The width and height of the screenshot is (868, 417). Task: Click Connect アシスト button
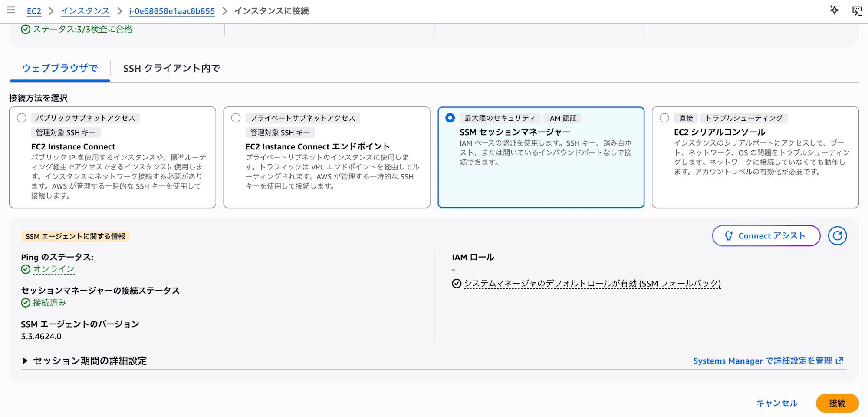click(x=766, y=236)
